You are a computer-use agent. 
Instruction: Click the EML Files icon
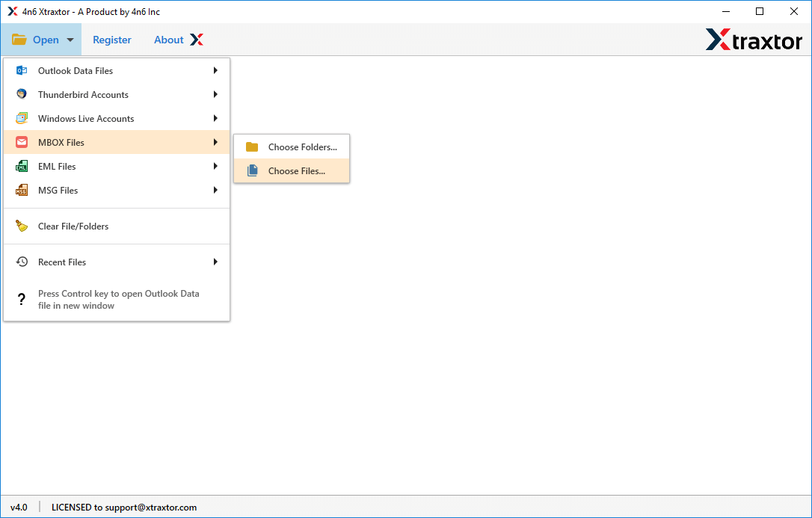(22, 167)
